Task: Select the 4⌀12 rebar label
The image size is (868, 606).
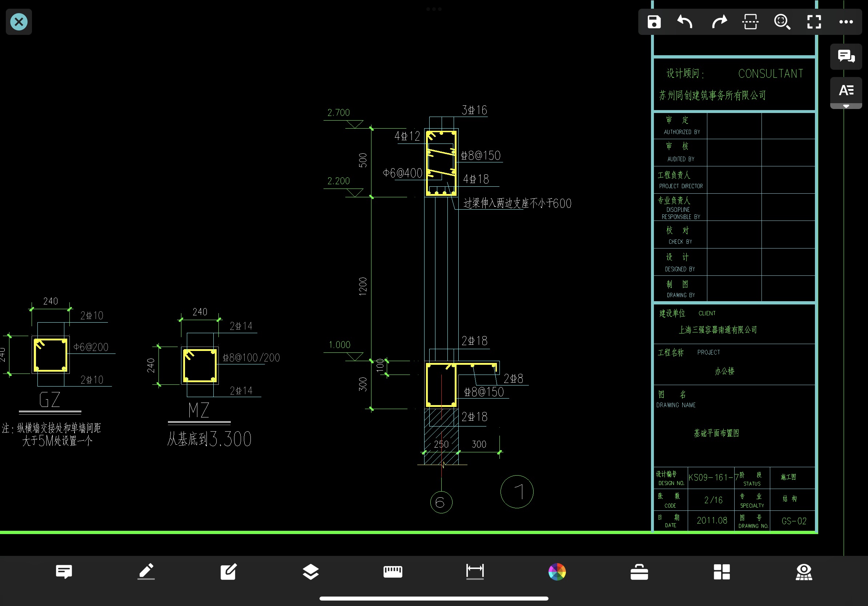Action: click(x=407, y=136)
